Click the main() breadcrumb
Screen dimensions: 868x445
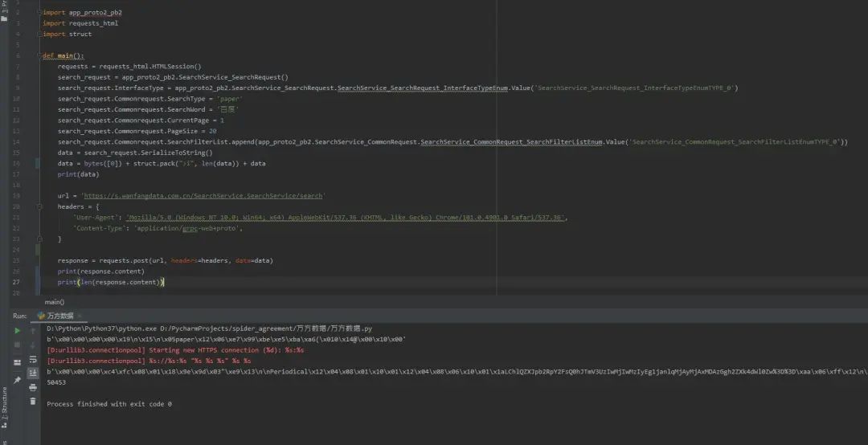(55, 302)
